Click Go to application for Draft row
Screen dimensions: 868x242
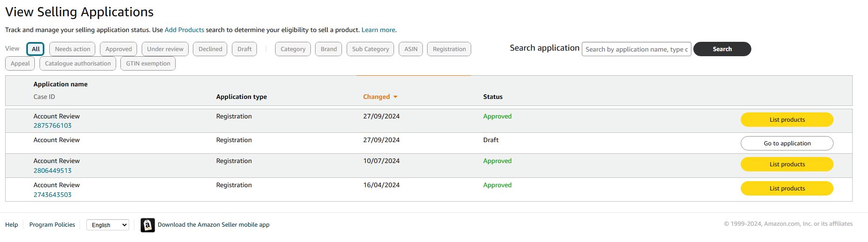(787, 144)
